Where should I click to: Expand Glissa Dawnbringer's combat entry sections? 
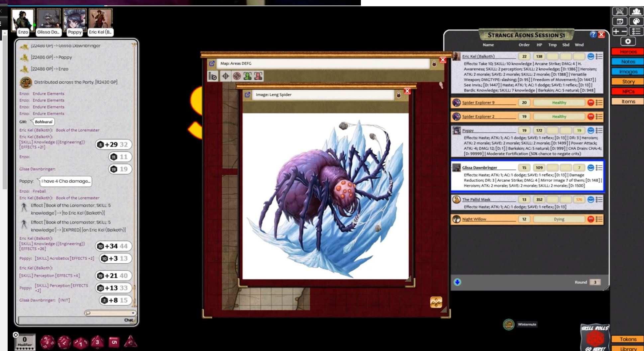point(599,168)
